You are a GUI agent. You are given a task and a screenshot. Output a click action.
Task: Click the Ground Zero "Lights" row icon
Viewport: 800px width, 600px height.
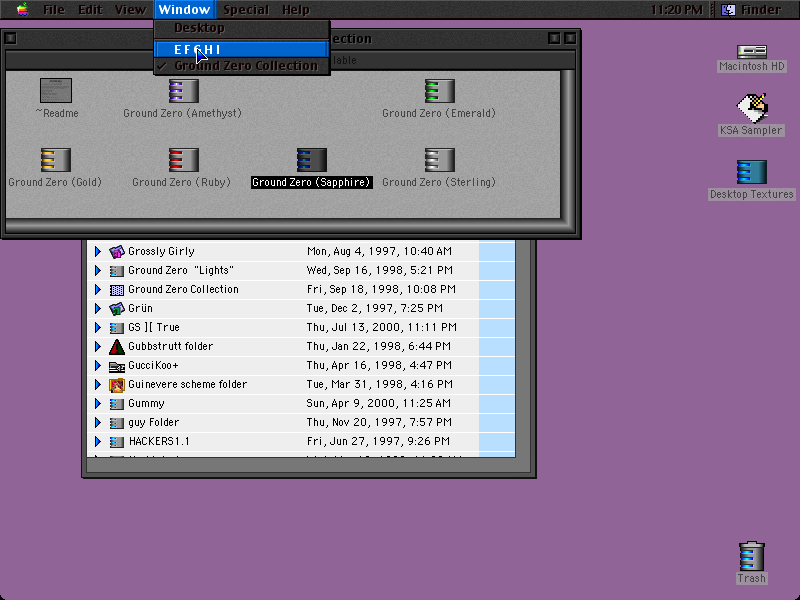point(117,271)
